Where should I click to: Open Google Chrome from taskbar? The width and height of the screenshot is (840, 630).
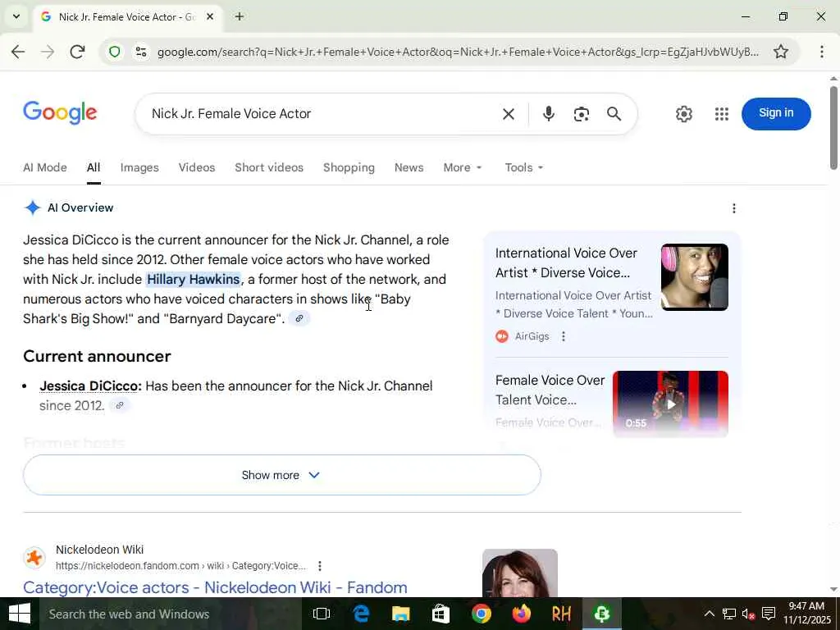pyautogui.click(x=481, y=614)
